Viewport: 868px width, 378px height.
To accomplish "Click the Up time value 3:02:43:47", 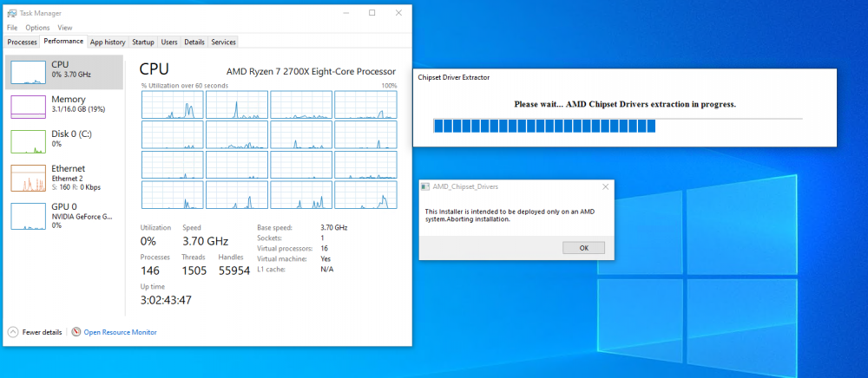I will click(x=166, y=300).
